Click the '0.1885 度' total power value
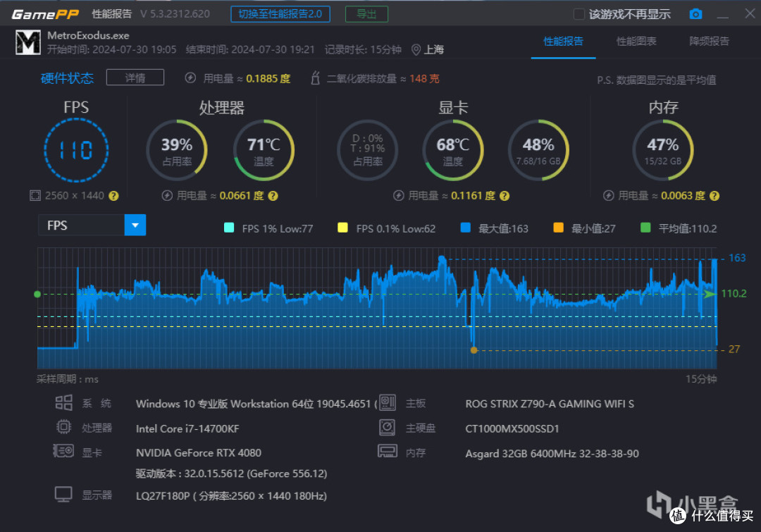Image resolution: width=761 pixels, height=532 pixels. tap(268, 79)
